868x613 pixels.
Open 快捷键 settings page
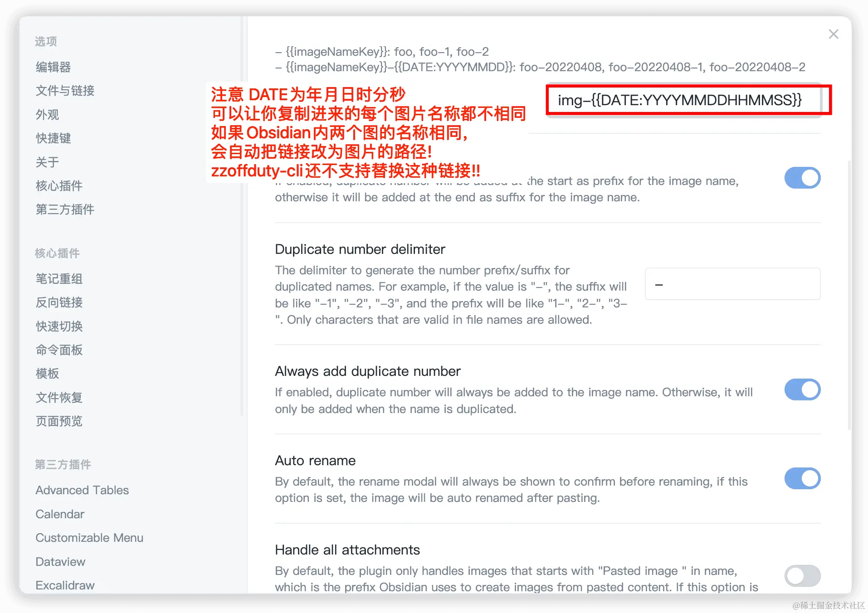[x=54, y=138]
